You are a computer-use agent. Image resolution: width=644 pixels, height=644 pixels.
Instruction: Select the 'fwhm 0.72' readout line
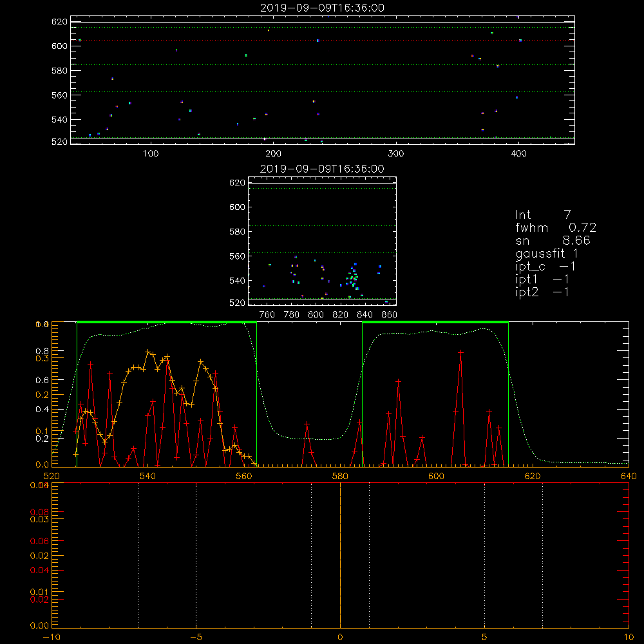[556, 227]
